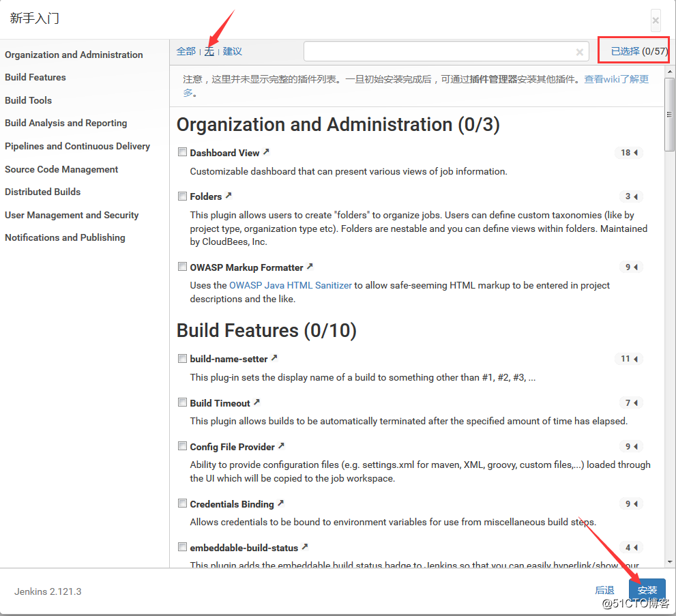676x616 pixels.
Task: Open Distributed Builds category
Action: (43, 192)
